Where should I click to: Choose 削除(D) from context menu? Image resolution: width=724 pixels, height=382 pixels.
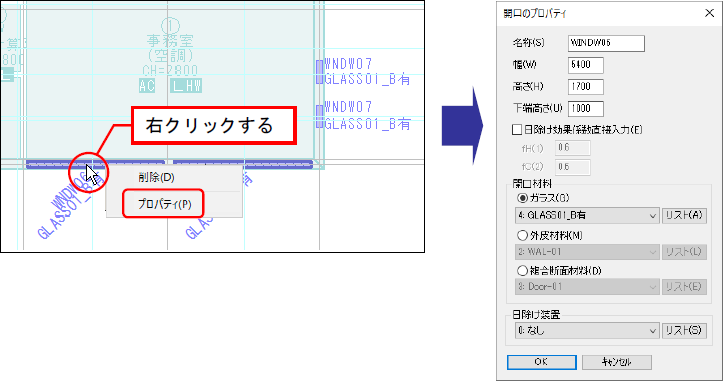(x=156, y=177)
